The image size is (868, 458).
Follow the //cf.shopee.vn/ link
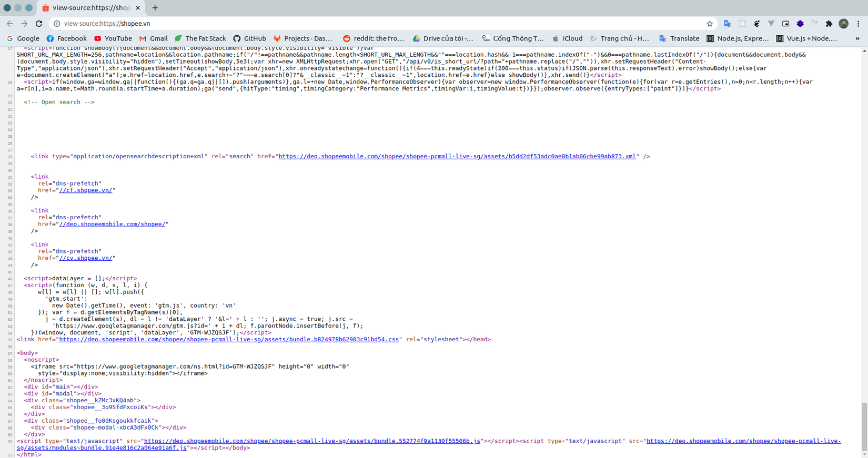click(86, 190)
